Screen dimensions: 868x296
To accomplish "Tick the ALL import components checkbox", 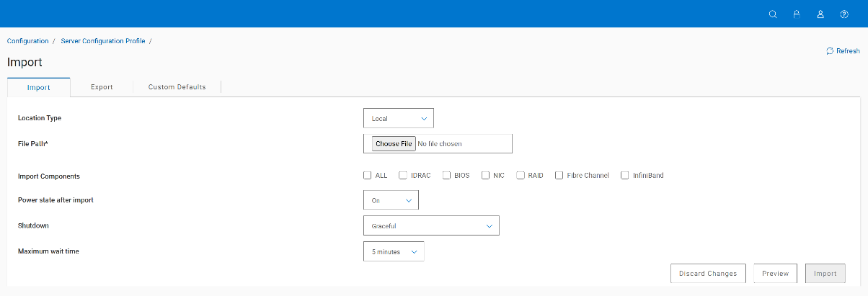I will (x=368, y=175).
